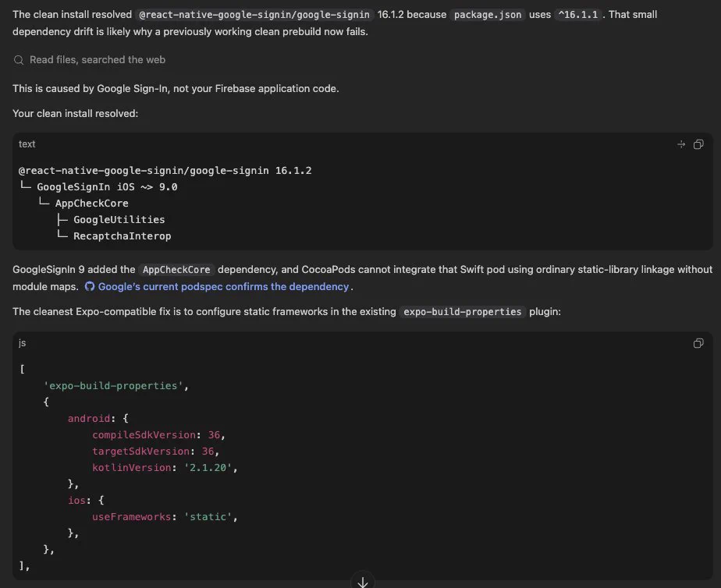Click the 'android: {' line in js code
The image size is (721, 588).
(98, 419)
